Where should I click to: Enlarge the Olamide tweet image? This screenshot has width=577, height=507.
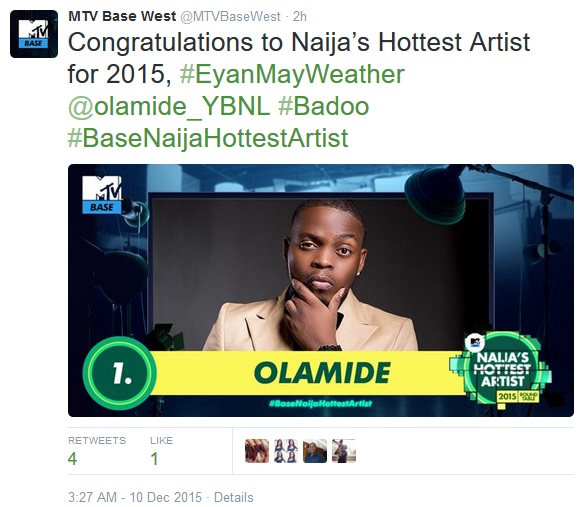coord(321,290)
